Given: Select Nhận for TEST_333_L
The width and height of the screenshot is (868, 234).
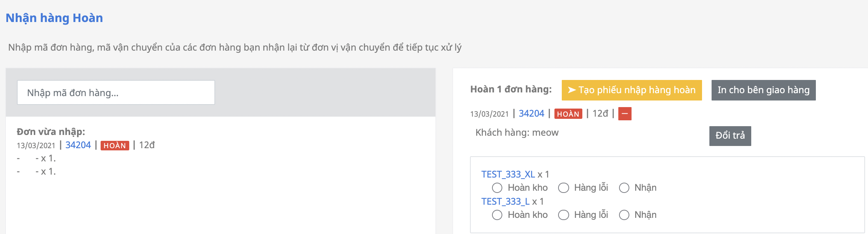Looking at the screenshot, I should pos(624,215).
